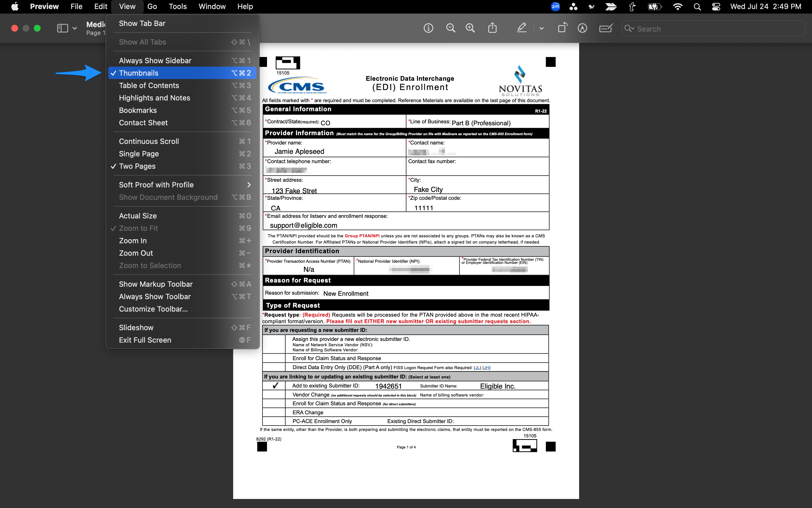Image resolution: width=812 pixels, height=508 pixels.
Task: Open Control Center from menu bar
Action: point(716,6)
